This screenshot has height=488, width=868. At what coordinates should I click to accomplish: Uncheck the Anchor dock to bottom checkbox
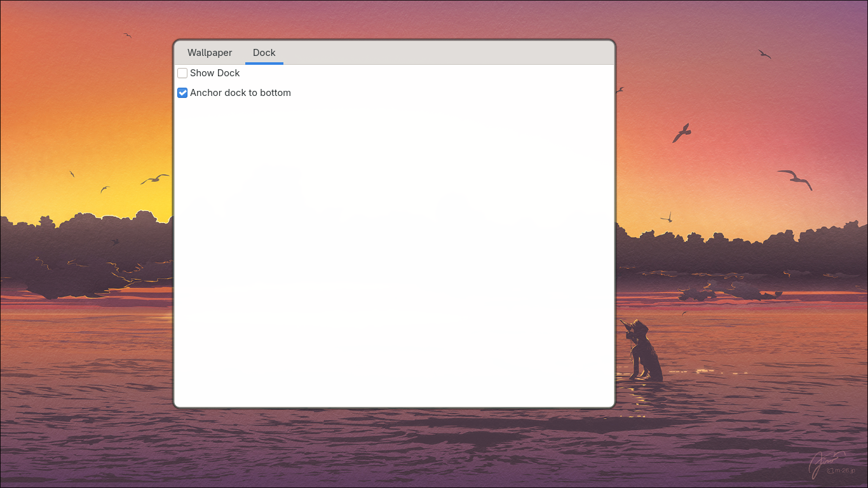point(182,93)
